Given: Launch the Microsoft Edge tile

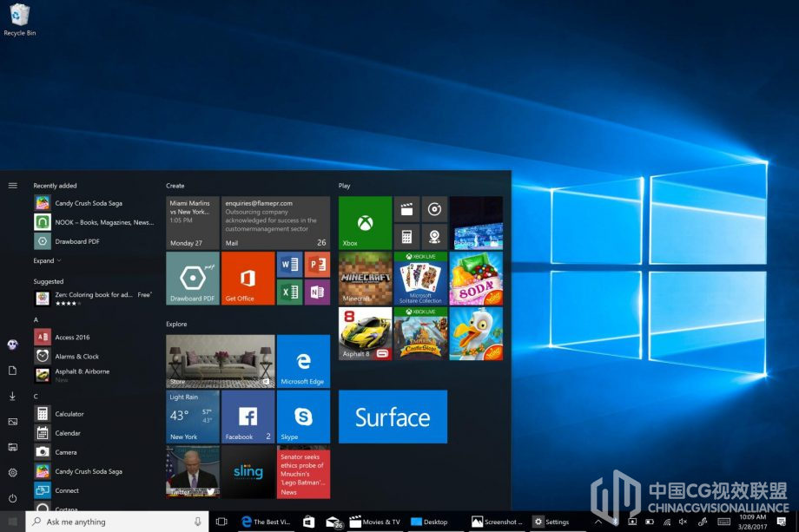Looking at the screenshot, I should click(x=303, y=361).
